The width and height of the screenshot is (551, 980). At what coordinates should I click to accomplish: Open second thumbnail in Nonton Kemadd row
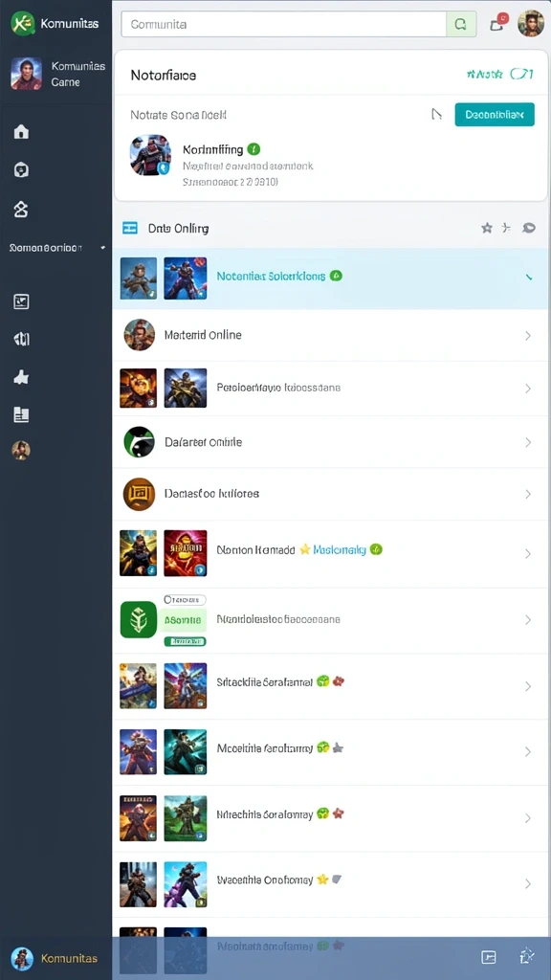185,553
